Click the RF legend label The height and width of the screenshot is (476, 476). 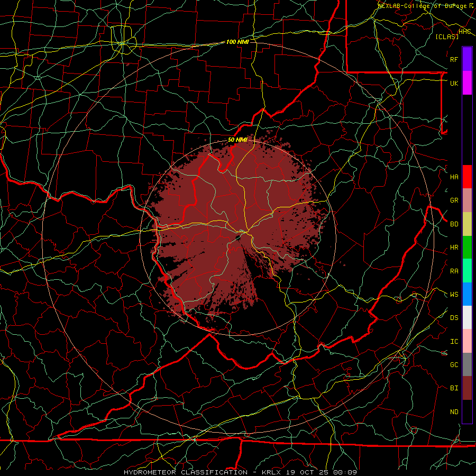tap(454, 59)
